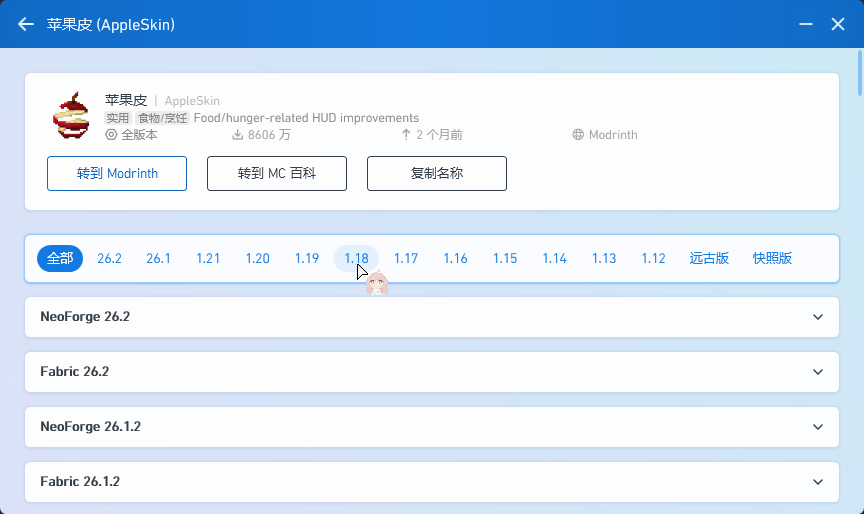Image resolution: width=864 pixels, height=514 pixels.
Task: Click the vertical scrollbar thumb
Action: point(860,73)
